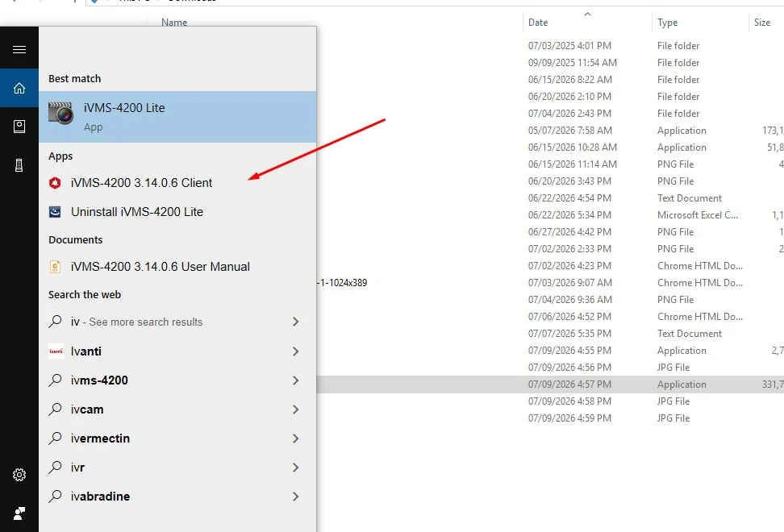Click the magnifier icon beside ivermectin
The width and height of the screenshot is (784, 532).
(x=55, y=438)
